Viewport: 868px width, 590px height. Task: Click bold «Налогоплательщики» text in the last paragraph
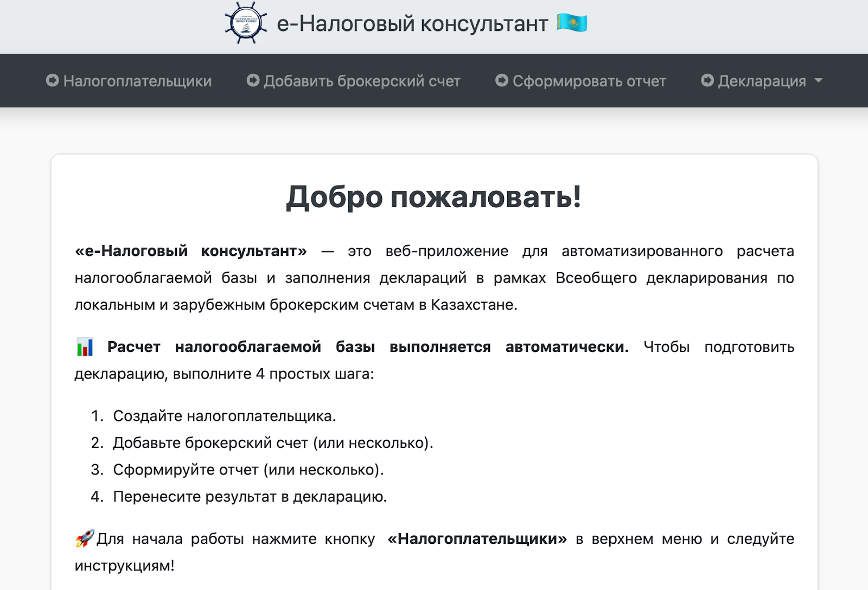coord(477,539)
